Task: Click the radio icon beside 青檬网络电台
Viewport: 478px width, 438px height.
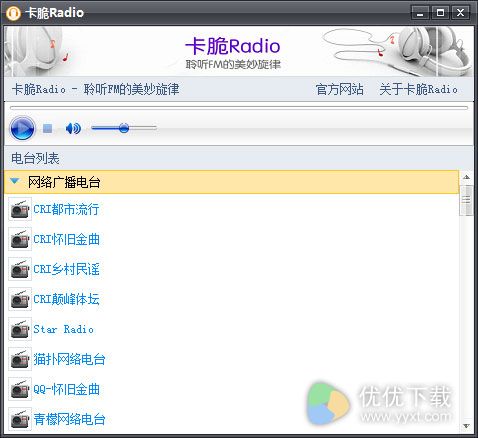Action: tap(20, 419)
